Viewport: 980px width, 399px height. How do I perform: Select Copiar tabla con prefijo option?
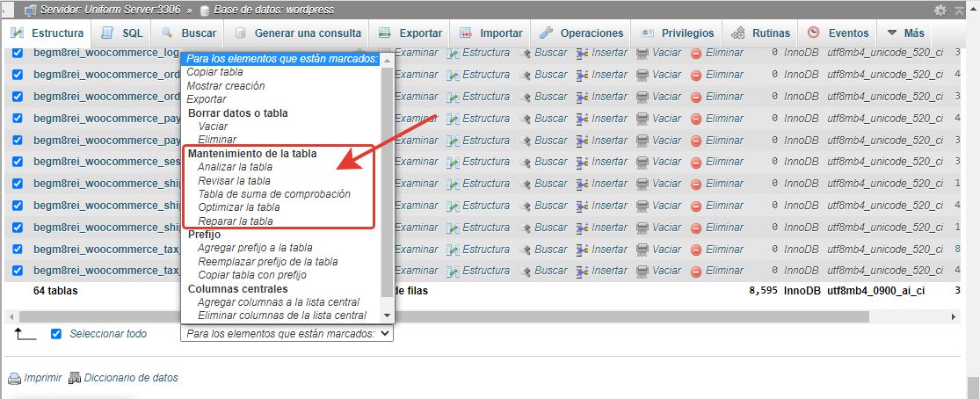pyautogui.click(x=252, y=275)
